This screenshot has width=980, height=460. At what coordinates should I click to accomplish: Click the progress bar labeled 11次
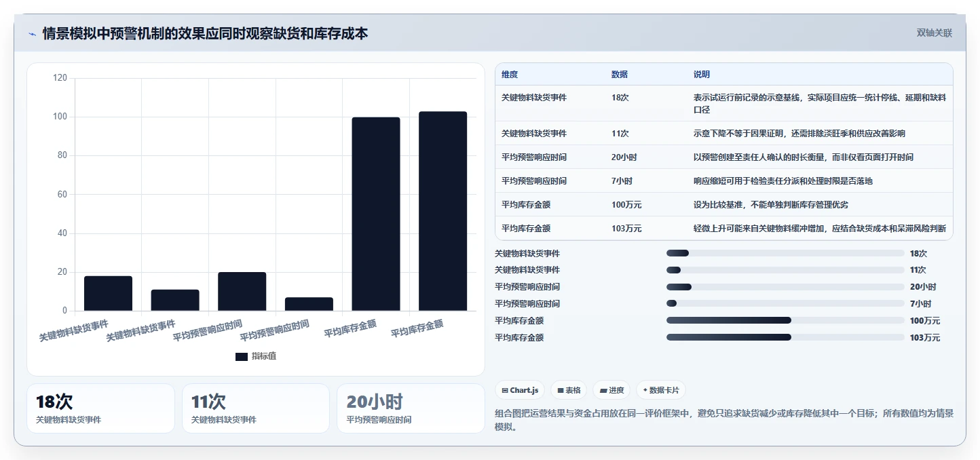click(785, 270)
